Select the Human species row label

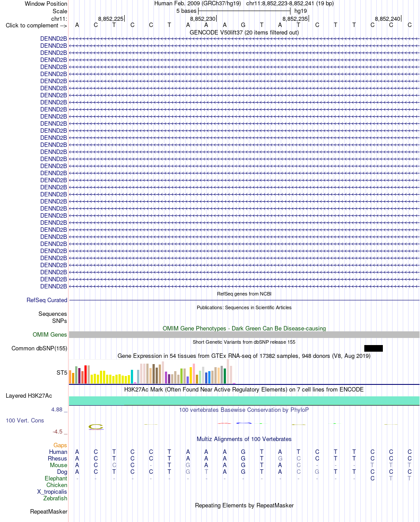(58, 452)
